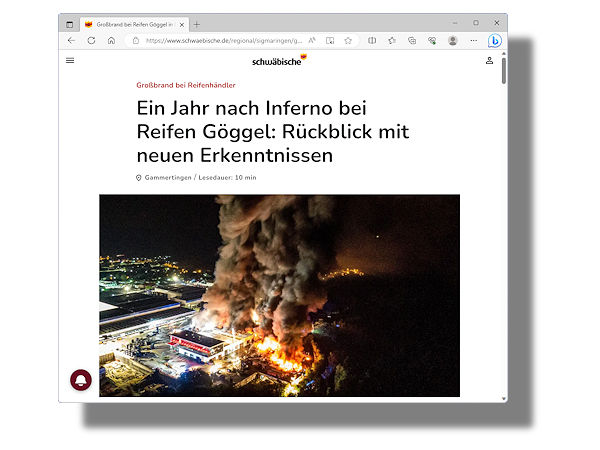The image size is (600, 450).
Task: Click the vertical page scrollbar thumb
Action: (504, 71)
